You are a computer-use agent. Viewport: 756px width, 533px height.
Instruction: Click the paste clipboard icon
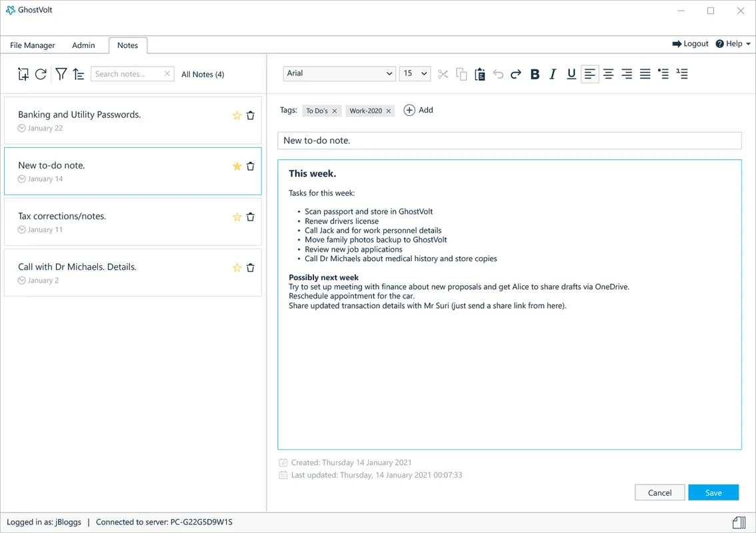pyautogui.click(x=479, y=74)
